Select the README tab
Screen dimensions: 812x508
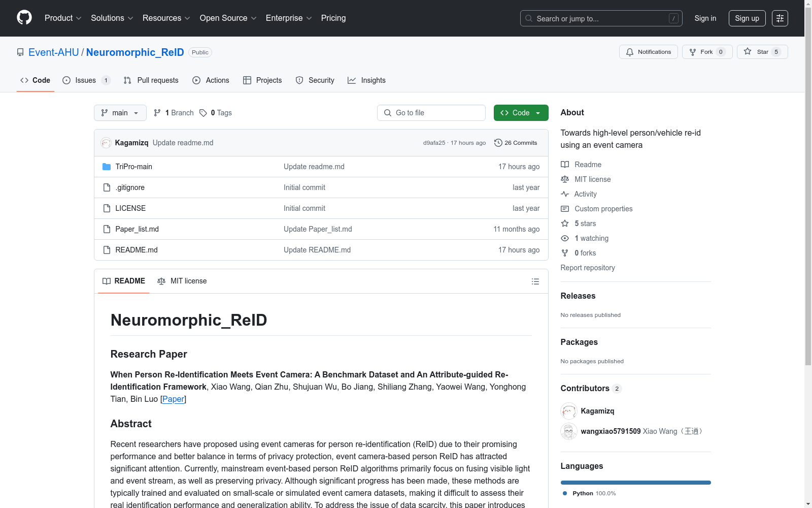[x=124, y=281]
